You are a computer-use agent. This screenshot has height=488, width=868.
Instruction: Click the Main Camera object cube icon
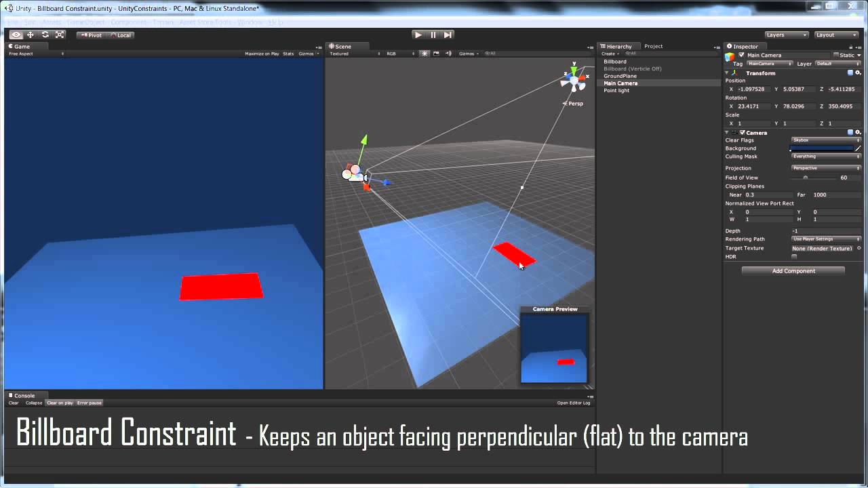click(730, 56)
